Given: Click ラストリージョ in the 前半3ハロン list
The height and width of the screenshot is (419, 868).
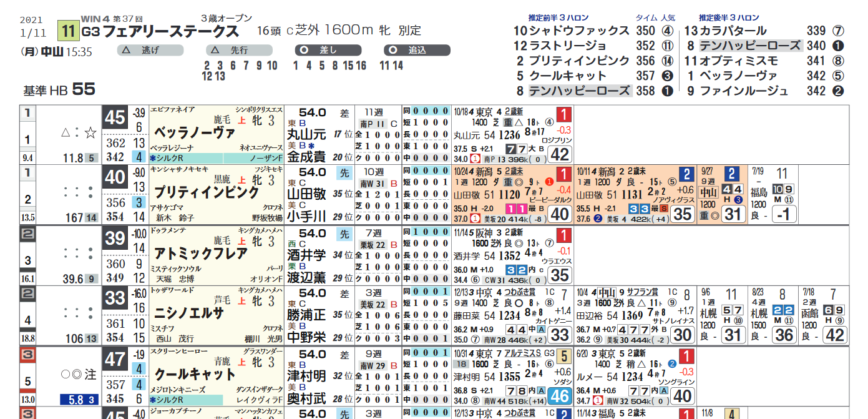Looking at the screenshot, I should pos(568,46).
